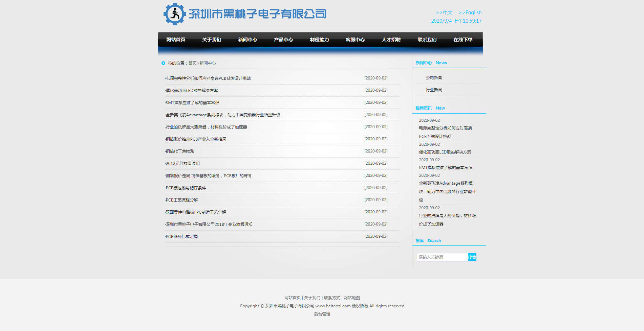Image resolution: width=644 pixels, height=331 pixels.
Task: Open 客服中心 in the navigation bar
Action: tap(355, 40)
